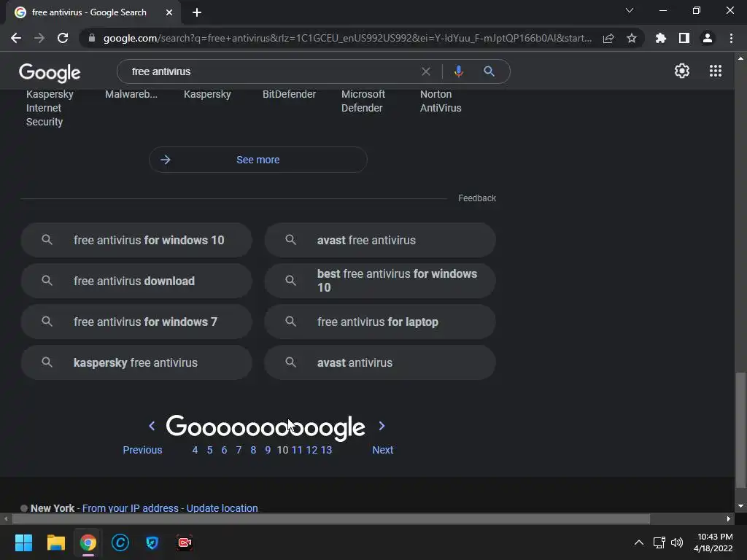Go to the Next results page

tap(382, 450)
